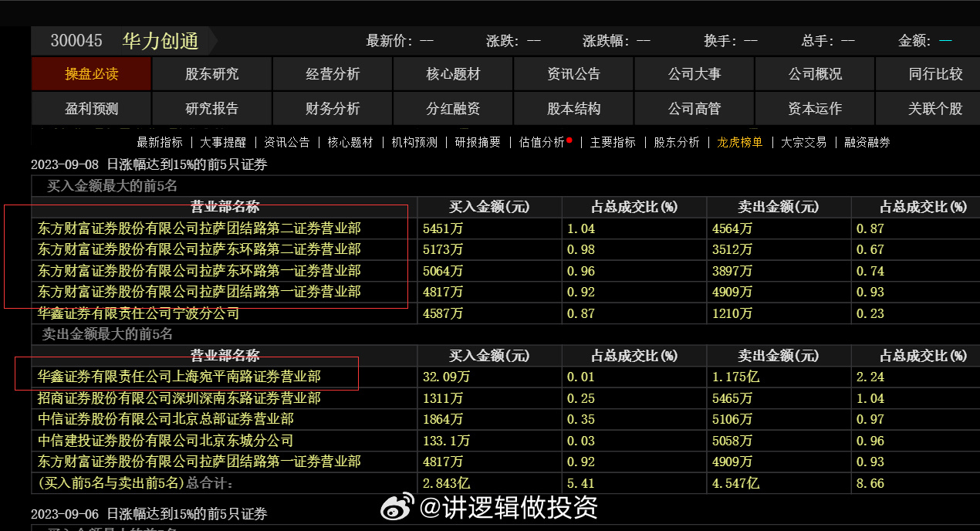Select the 2023-09-08 record heading
This screenshot has width=980, height=531.
pos(149,164)
